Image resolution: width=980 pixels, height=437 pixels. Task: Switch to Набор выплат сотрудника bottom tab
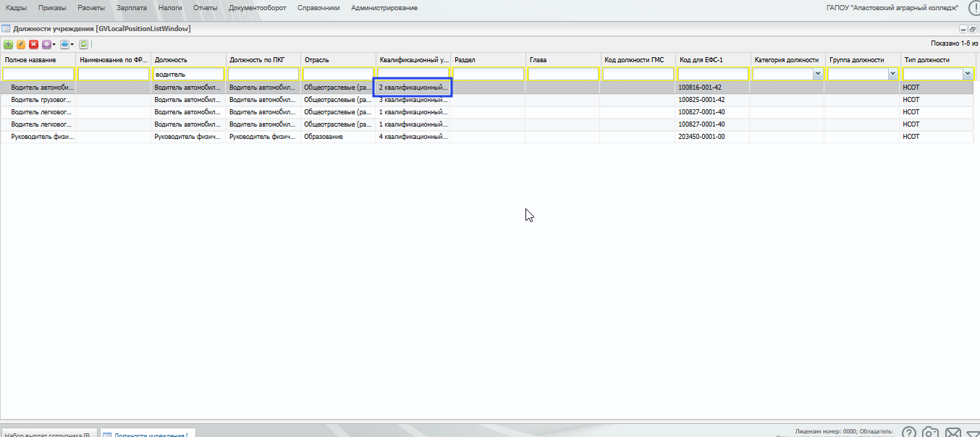(x=48, y=434)
